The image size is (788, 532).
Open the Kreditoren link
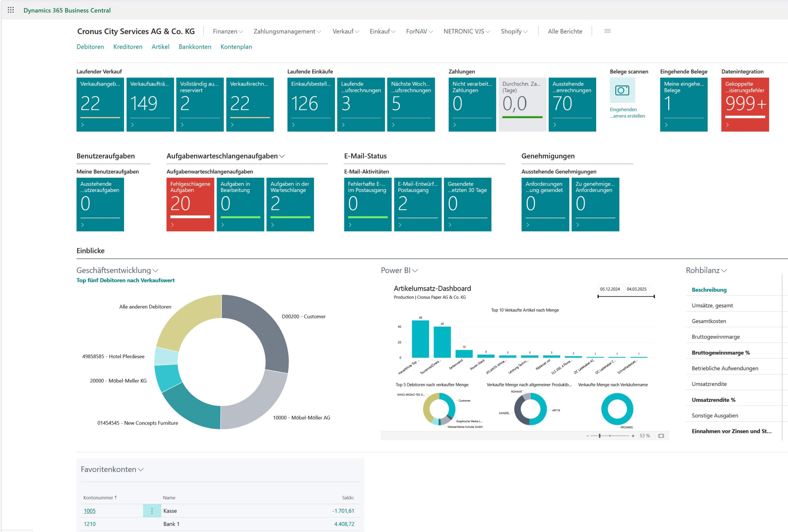click(128, 47)
